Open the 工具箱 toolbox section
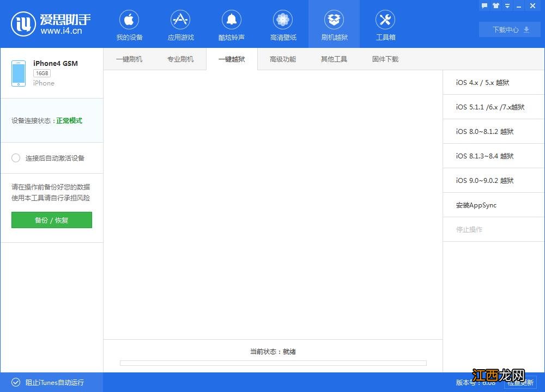545x392 pixels. click(x=385, y=26)
